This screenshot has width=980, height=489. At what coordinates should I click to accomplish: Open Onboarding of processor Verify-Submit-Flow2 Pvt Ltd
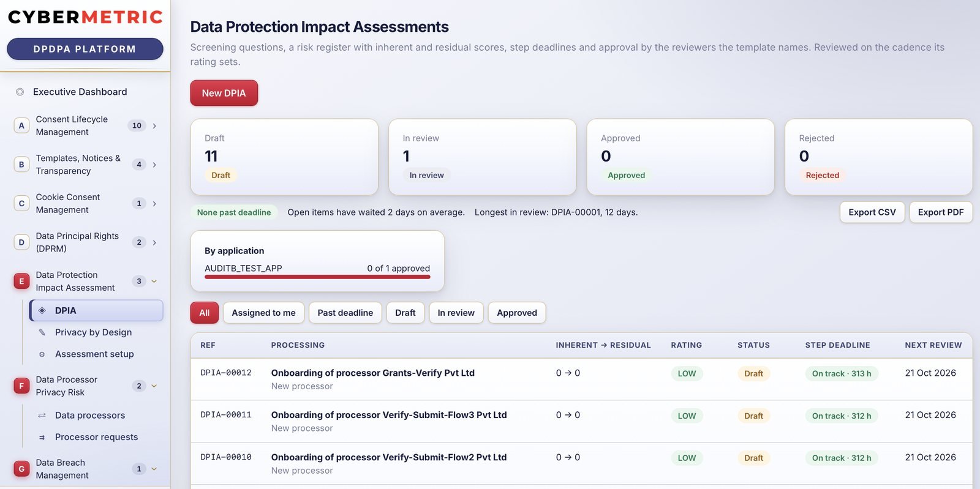click(x=389, y=457)
